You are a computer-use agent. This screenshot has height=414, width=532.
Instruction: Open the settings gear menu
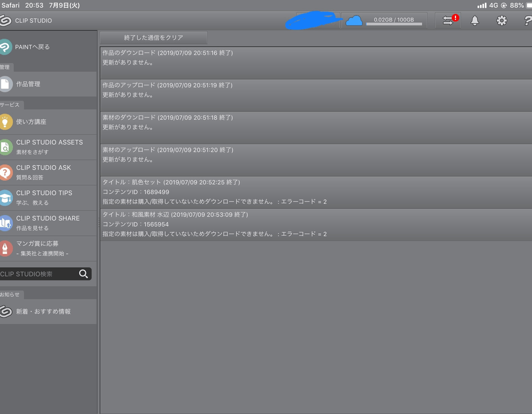click(502, 21)
